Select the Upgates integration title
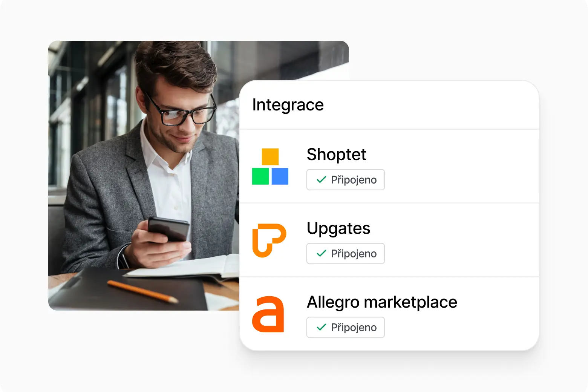The width and height of the screenshot is (588, 392). [338, 228]
